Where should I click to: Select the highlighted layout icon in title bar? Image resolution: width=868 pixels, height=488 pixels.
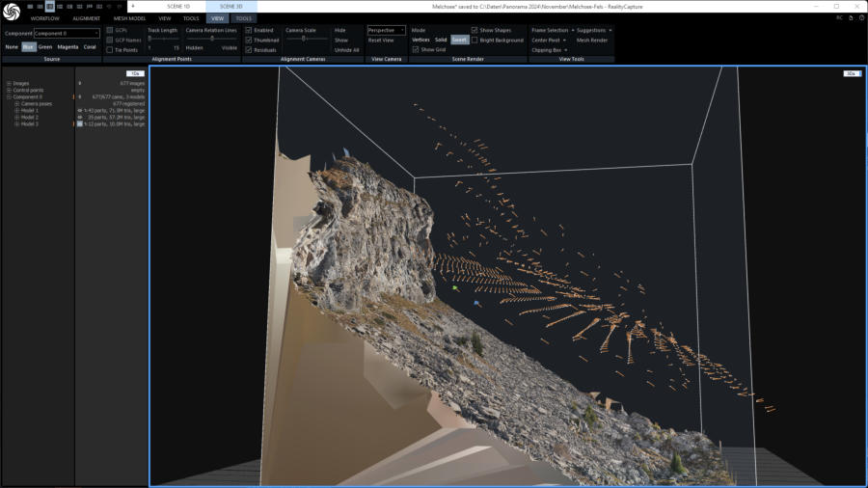coord(50,6)
